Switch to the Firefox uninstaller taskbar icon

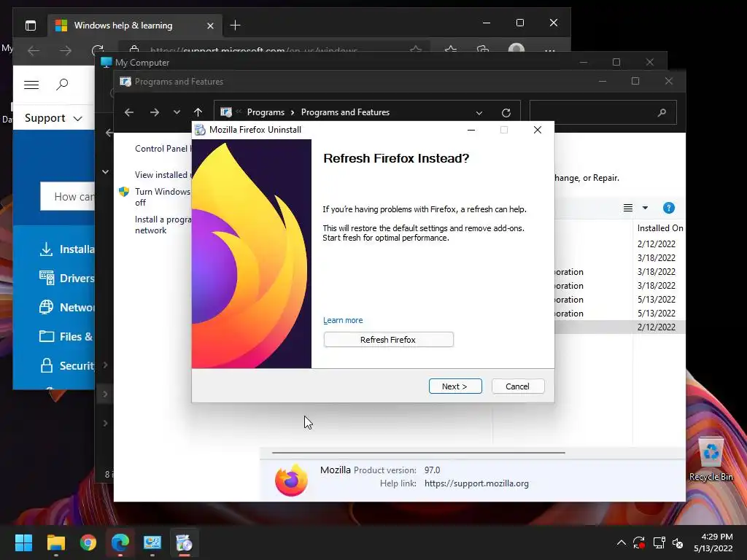pyautogui.click(x=185, y=542)
